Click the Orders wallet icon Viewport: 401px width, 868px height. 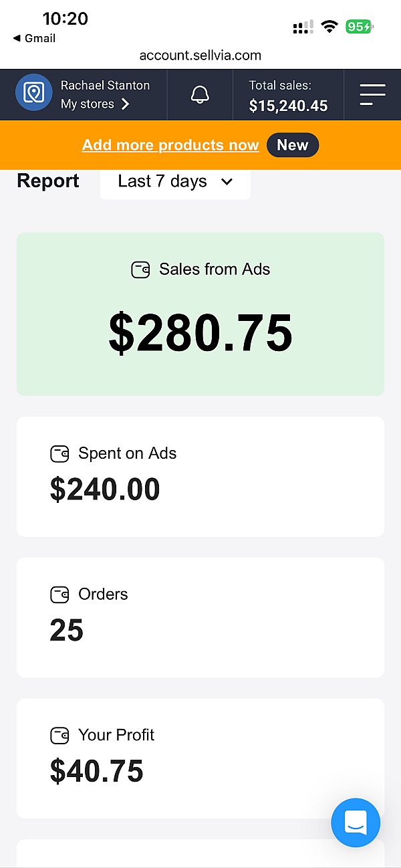coord(59,594)
